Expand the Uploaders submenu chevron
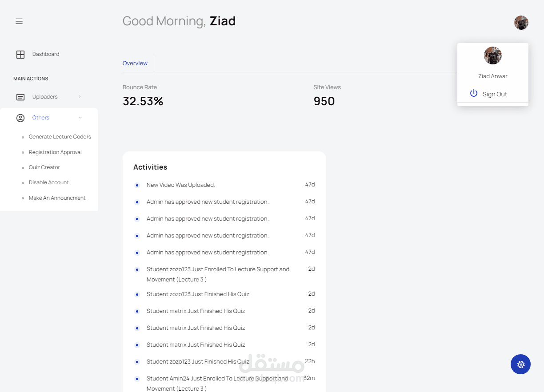 pos(80,97)
